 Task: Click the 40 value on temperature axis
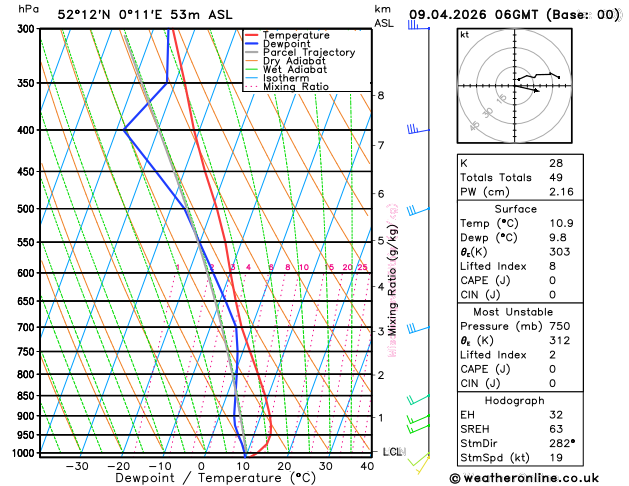point(367,466)
